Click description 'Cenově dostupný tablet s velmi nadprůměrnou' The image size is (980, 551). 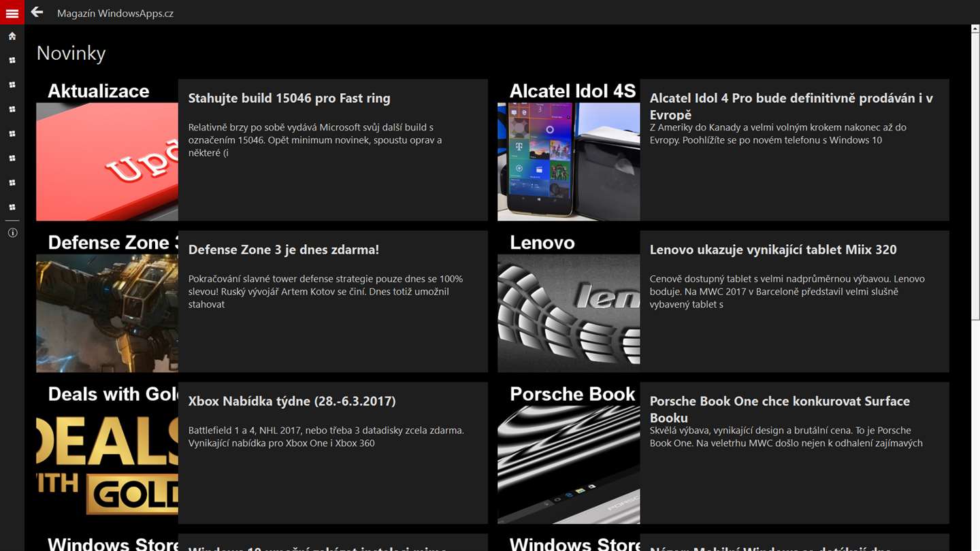click(787, 292)
